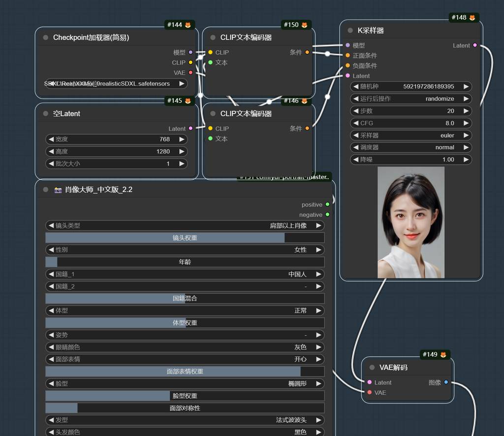Click the camera icon on the 肖像大师 node title
The width and height of the screenshot is (504, 436).
[x=58, y=189]
